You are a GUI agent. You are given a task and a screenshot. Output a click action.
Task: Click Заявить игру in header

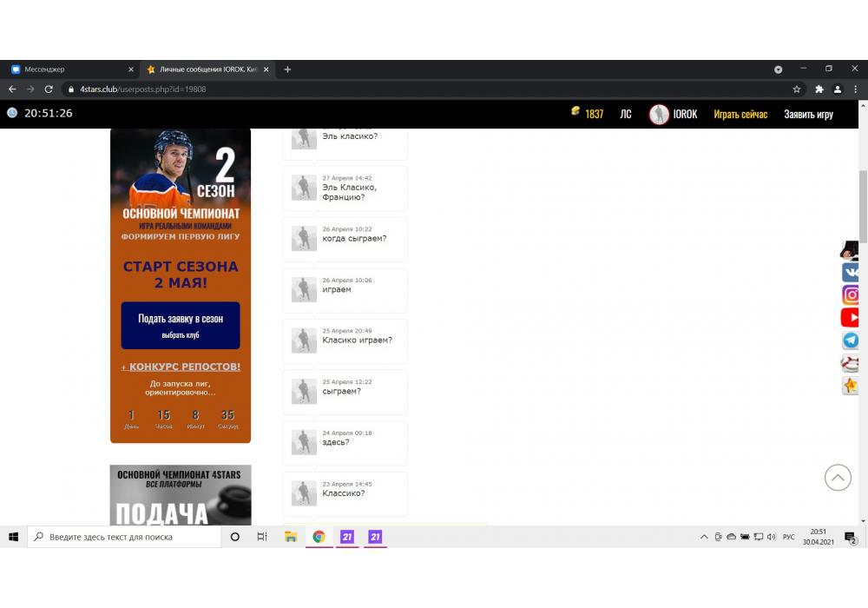pos(808,114)
